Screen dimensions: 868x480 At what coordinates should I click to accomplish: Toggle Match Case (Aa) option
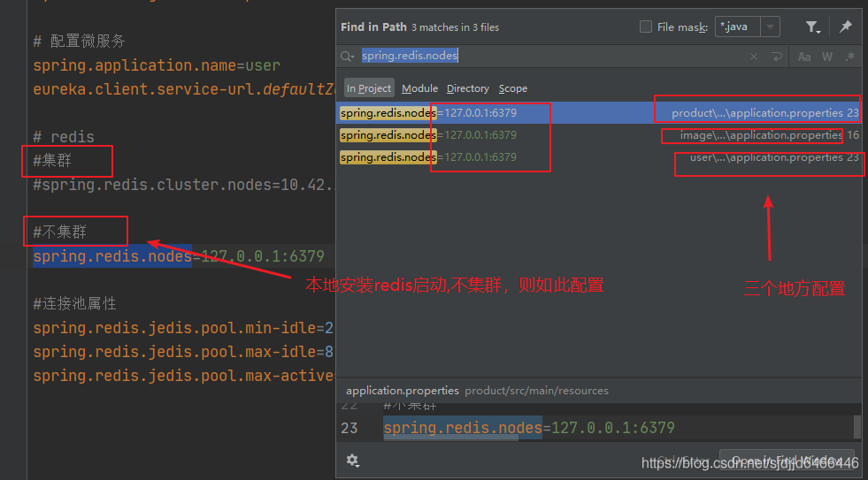[x=804, y=57]
